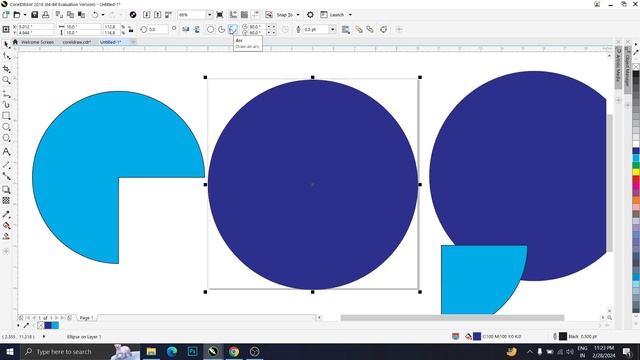
Task: Select the Color Eyedropper tool in the toolbox
Action: 6,214
